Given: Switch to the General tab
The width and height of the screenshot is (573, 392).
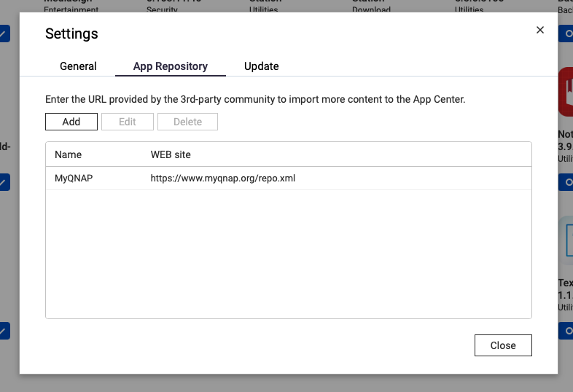Looking at the screenshot, I should pos(78,66).
